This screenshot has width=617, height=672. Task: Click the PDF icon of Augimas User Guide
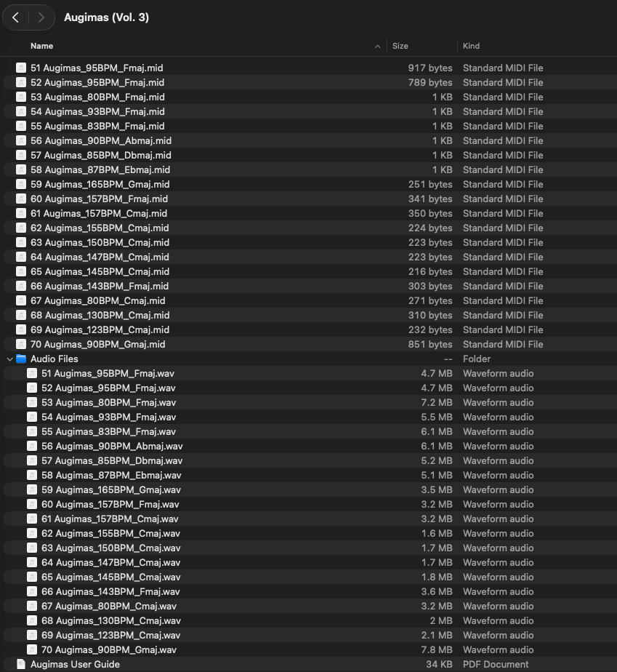point(21,664)
